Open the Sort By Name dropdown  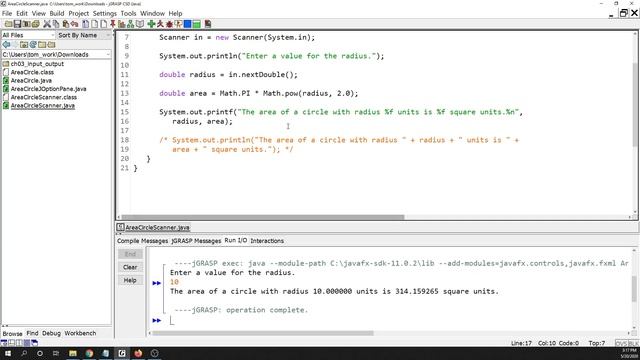tap(83, 35)
